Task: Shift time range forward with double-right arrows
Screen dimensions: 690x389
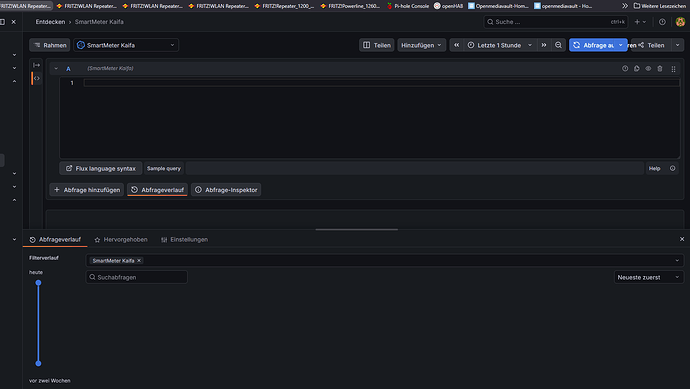Action: click(544, 45)
